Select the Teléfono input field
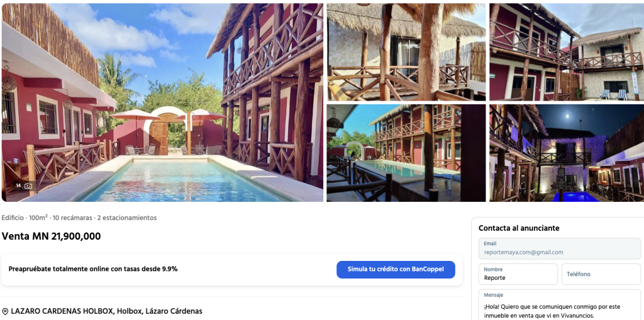Screen dimensions: 644x320 [601, 274]
